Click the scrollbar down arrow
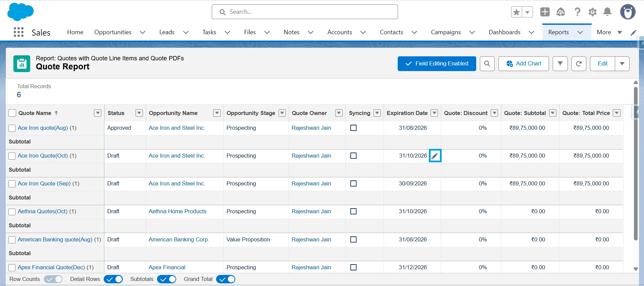 (636, 269)
